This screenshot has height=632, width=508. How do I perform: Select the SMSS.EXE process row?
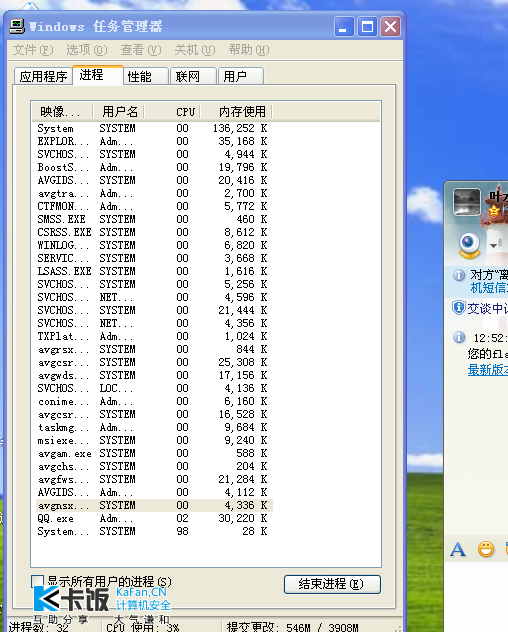(x=154, y=219)
